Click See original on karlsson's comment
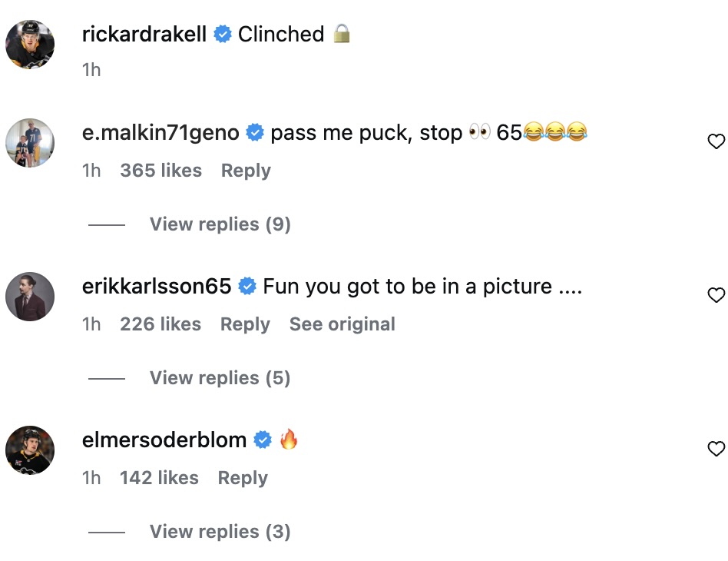This screenshot has height=561, width=728. tap(342, 324)
